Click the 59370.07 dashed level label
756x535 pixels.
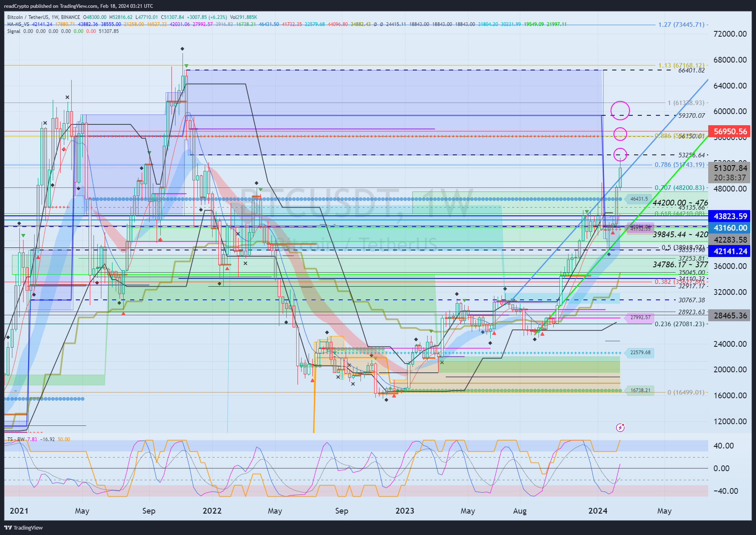(692, 116)
